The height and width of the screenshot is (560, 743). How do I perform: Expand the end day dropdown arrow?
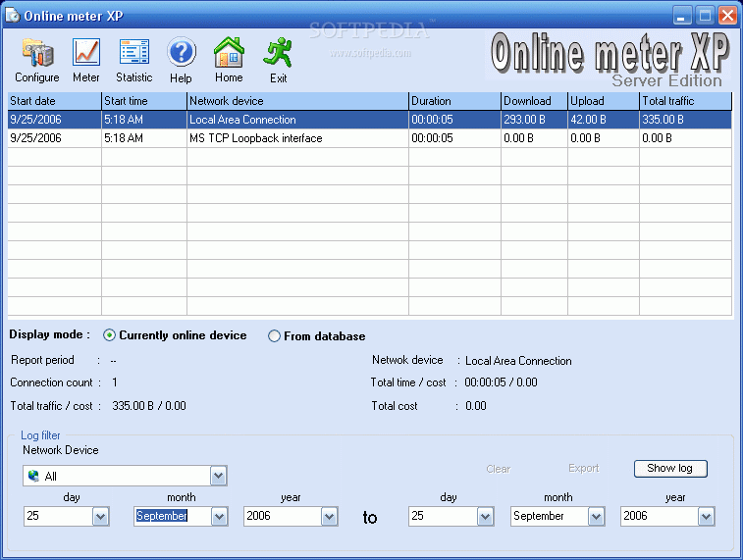485,516
